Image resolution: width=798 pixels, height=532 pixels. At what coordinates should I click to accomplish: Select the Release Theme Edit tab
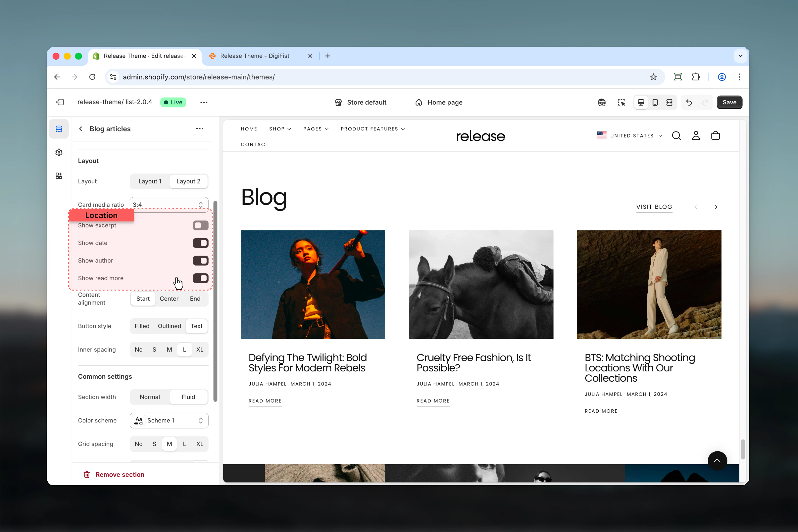pyautogui.click(x=145, y=56)
